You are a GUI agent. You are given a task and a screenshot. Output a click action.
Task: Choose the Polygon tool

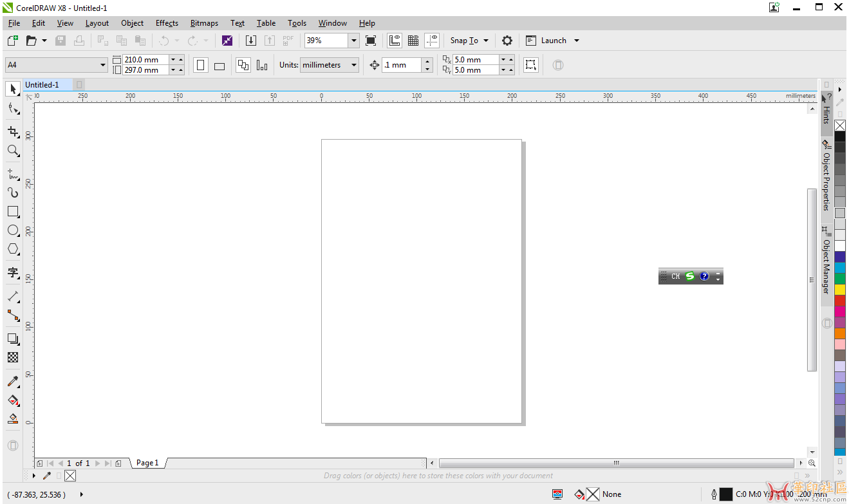coord(13,248)
